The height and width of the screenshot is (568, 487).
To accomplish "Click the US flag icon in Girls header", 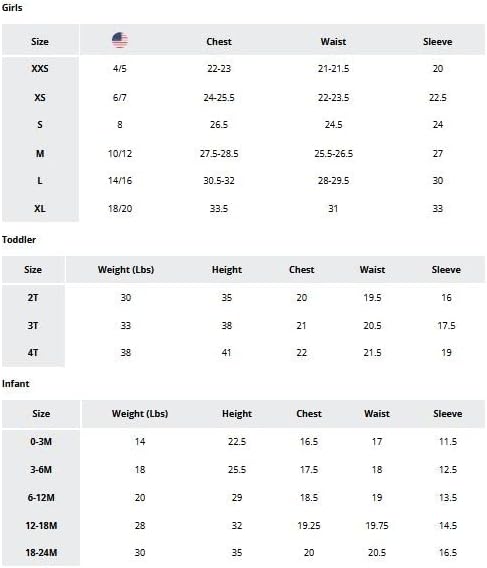I will (x=120, y=40).
